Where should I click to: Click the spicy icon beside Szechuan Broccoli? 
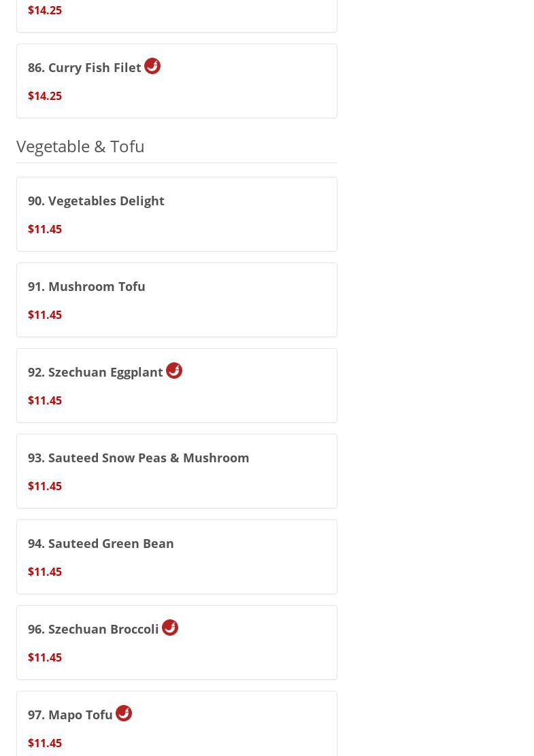point(170,628)
